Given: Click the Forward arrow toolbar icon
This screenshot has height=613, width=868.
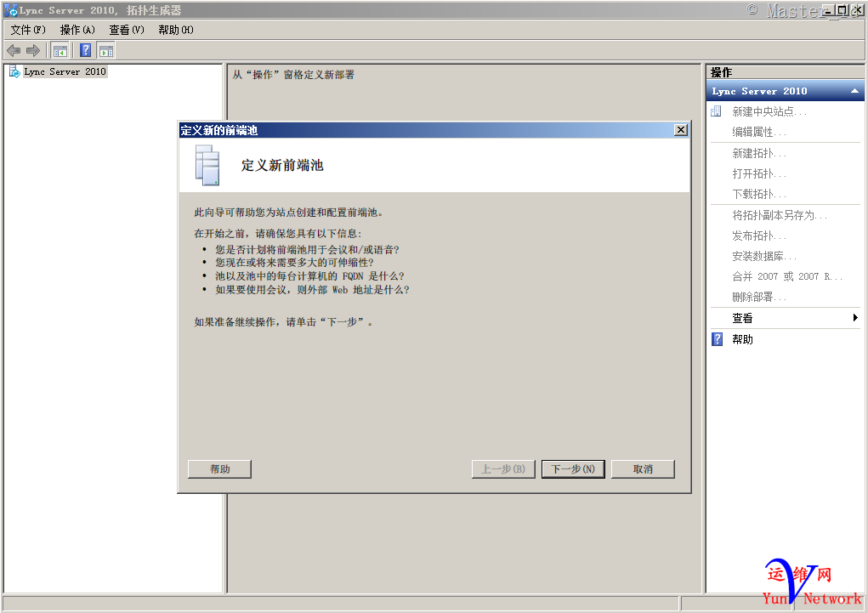Looking at the screenshot, I should click(33, 51).
